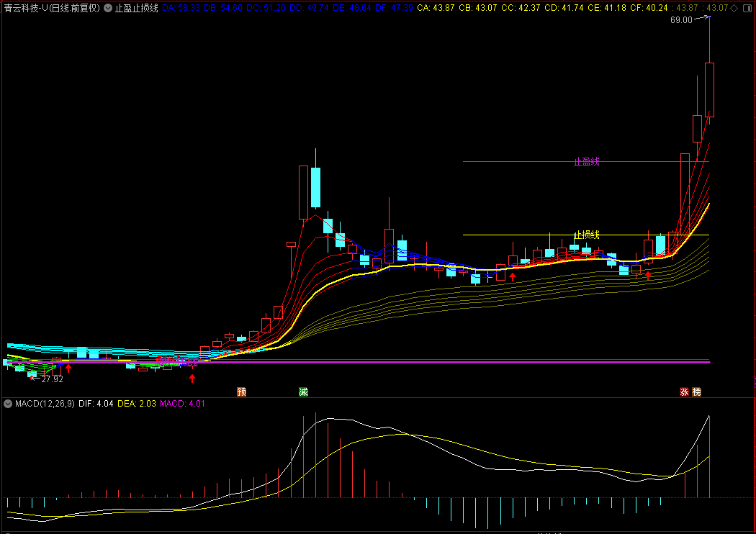Click the DB: 54.60 value
The width and height of the screenshot is (756, 534).
click(223, 8)
